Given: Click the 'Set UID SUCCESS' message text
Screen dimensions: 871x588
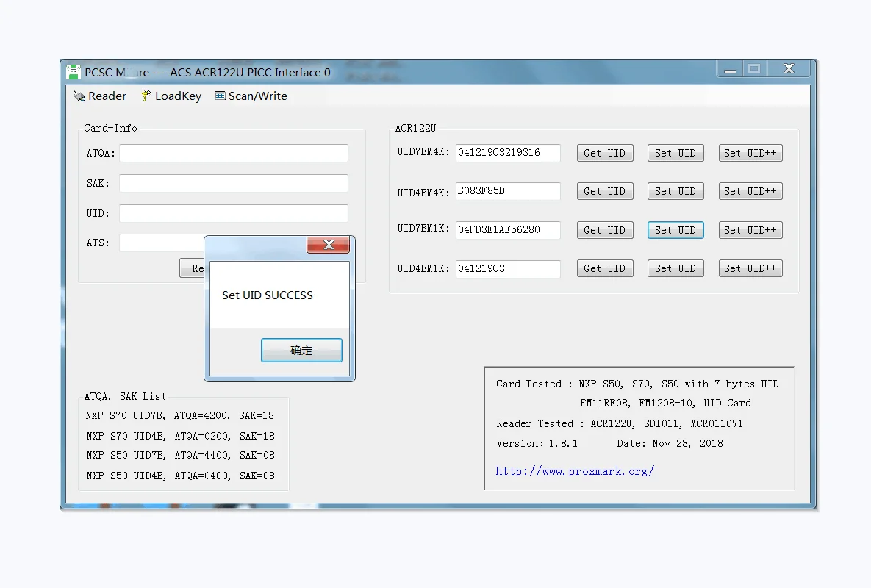Looking at the screenshot, I should click(x=268, y=295).
